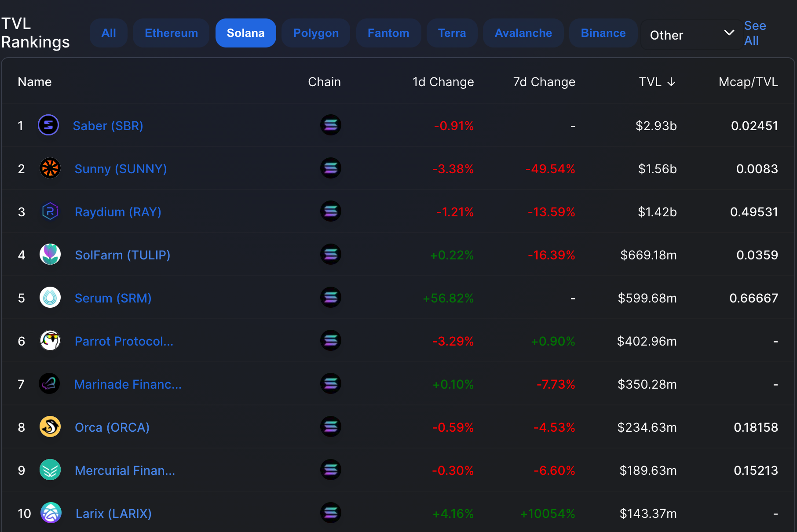Click the Mercurial Finance logo icon
This screenshot has width=797, height=532.
(x=50, y=470)
